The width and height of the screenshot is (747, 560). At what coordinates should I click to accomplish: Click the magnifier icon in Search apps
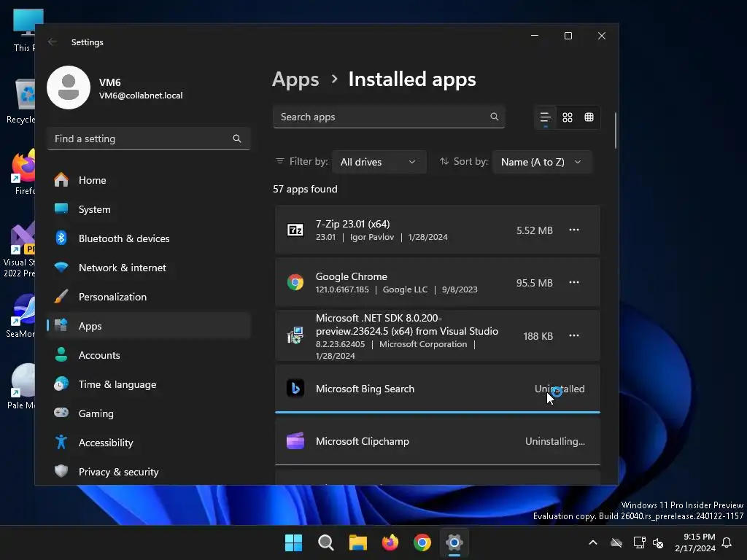pos(495,117)
